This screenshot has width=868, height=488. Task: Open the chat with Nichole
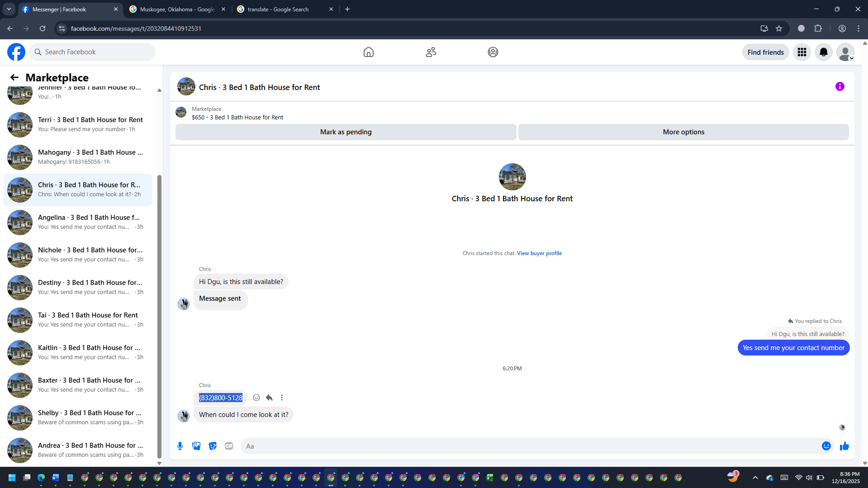pos(78,255)
